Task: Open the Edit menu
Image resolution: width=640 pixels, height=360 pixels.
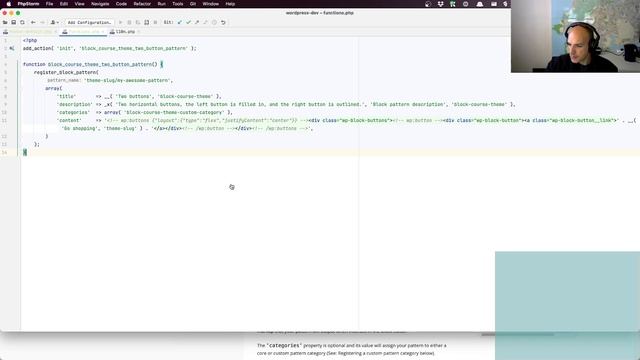Action: pos(64,4)
